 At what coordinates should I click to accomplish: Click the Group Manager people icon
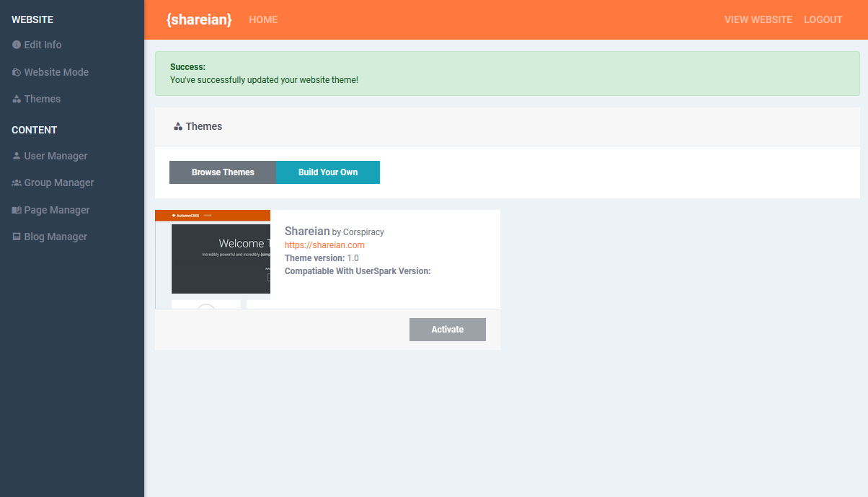pyautogui.click(x=17, y=182)
